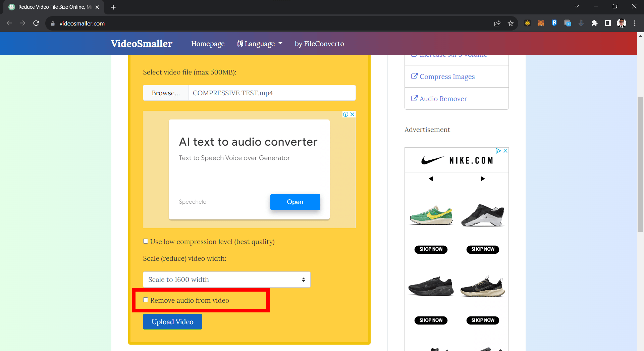
Task: Open Chrome's three-dot menu
Action: (635, 23)
